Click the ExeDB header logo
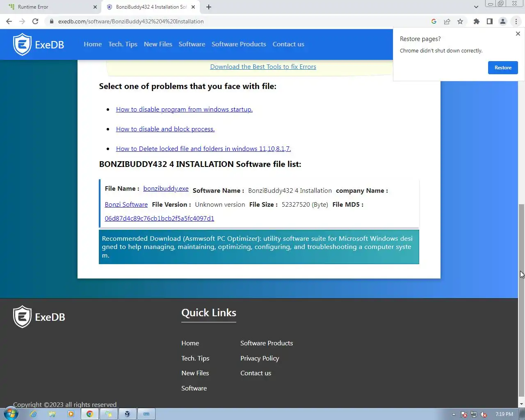The image size is (525, 420). [x=39, y=44]
